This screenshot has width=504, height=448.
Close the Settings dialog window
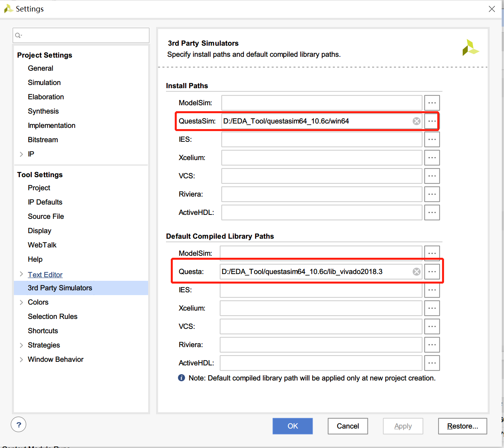[492, 9]
